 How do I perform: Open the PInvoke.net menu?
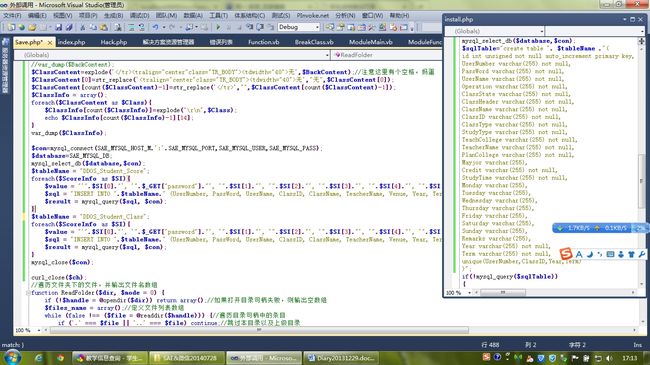[313, 15]
